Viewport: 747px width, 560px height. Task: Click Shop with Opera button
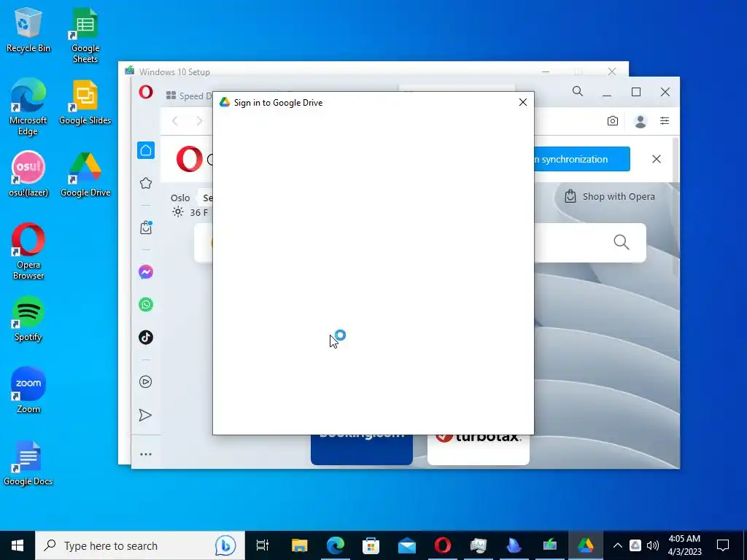click(x=609, y=196)
